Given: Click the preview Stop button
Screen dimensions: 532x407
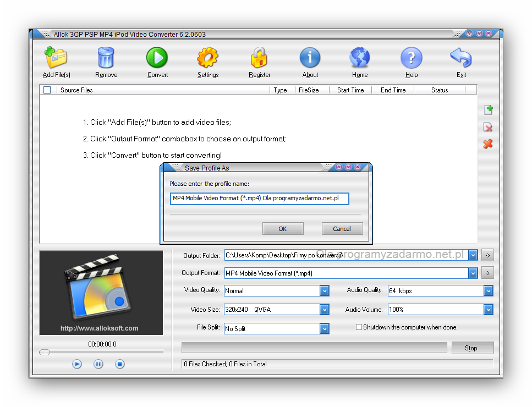Looking at the screenshot, I should point(120,364).
